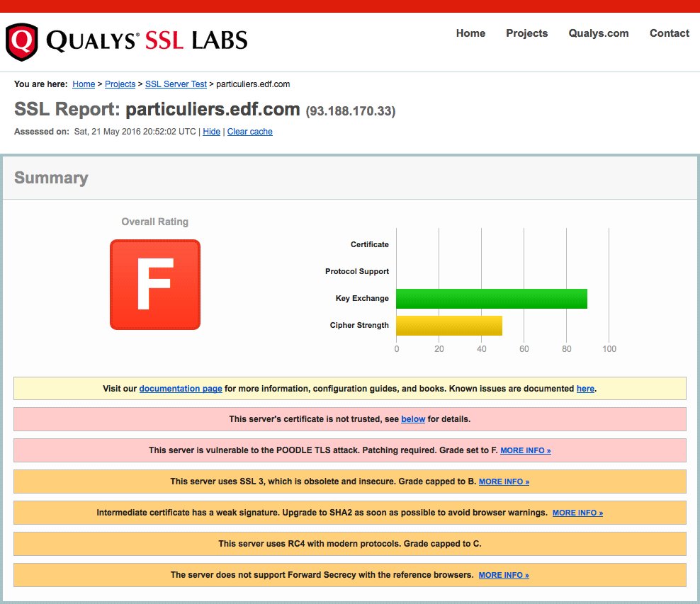Click the 'particuliers.edf.com' breadcrumb text
The height and width of the screenshot is (604, 700).
tap(253, 84)
